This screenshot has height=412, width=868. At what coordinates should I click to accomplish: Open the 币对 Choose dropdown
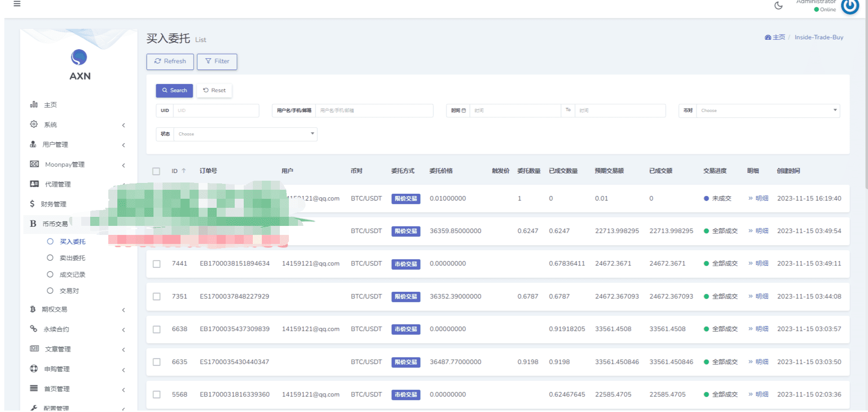tap(768, 110)
